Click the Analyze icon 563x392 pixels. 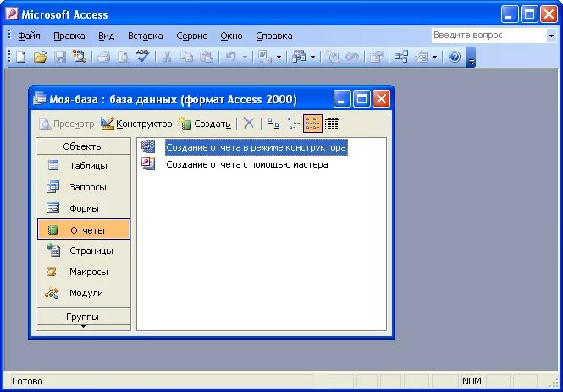pyautogui.click(x=299, y=57)
